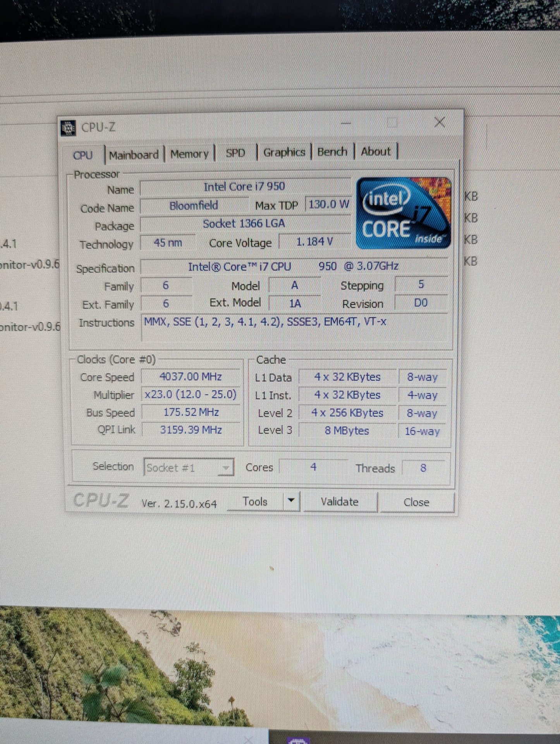Open the Memory tab
Image resolution: width=560 pixels, height=744 pixels.
[189, 154]
